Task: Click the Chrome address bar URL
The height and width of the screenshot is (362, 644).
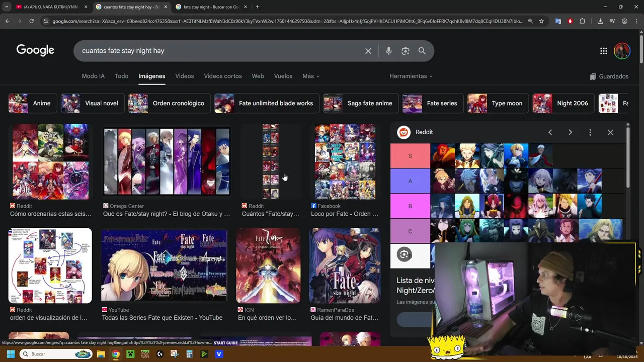Action: (288, 21)
